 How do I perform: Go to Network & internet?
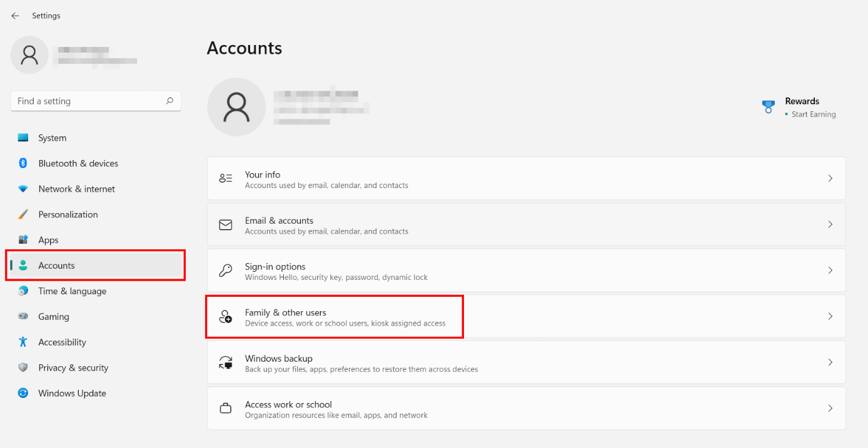point(96,189)
